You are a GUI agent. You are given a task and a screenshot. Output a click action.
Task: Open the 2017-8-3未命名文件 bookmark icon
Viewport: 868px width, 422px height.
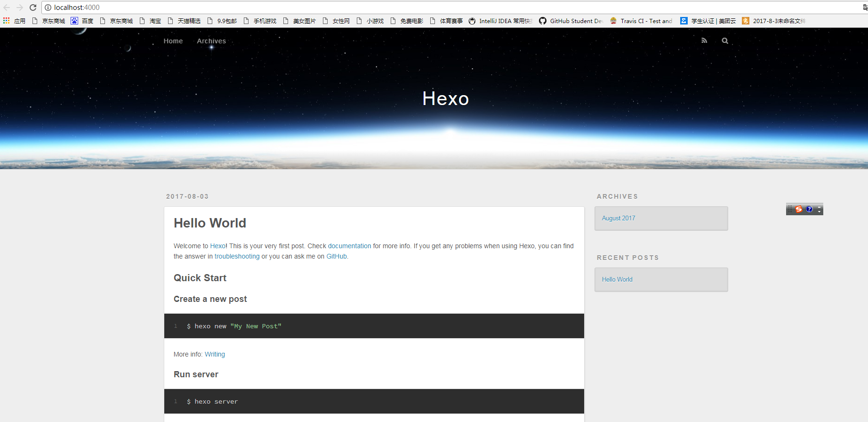(x=746, y=21)
